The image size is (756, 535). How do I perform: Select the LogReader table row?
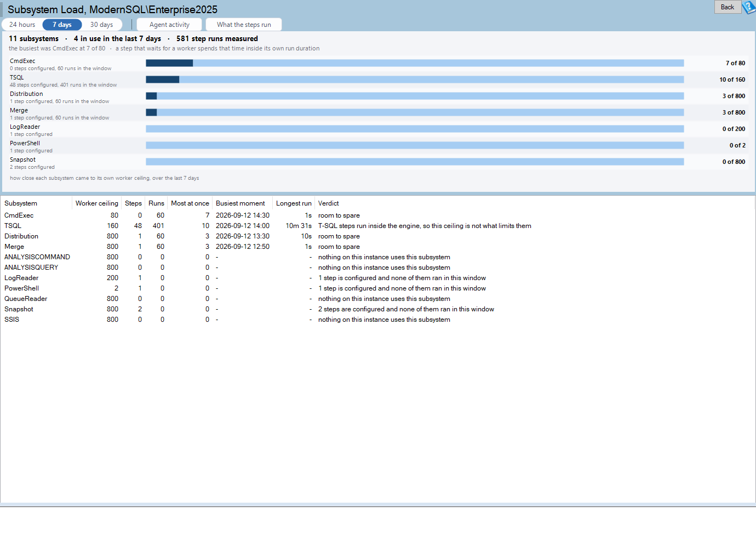tap(377, 278)
